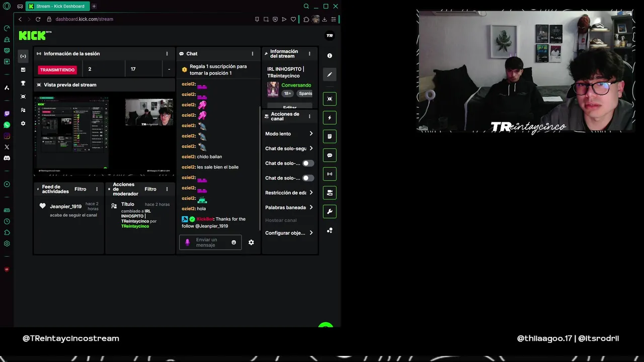Open the browser search magnifier icon

click(306, 6)
